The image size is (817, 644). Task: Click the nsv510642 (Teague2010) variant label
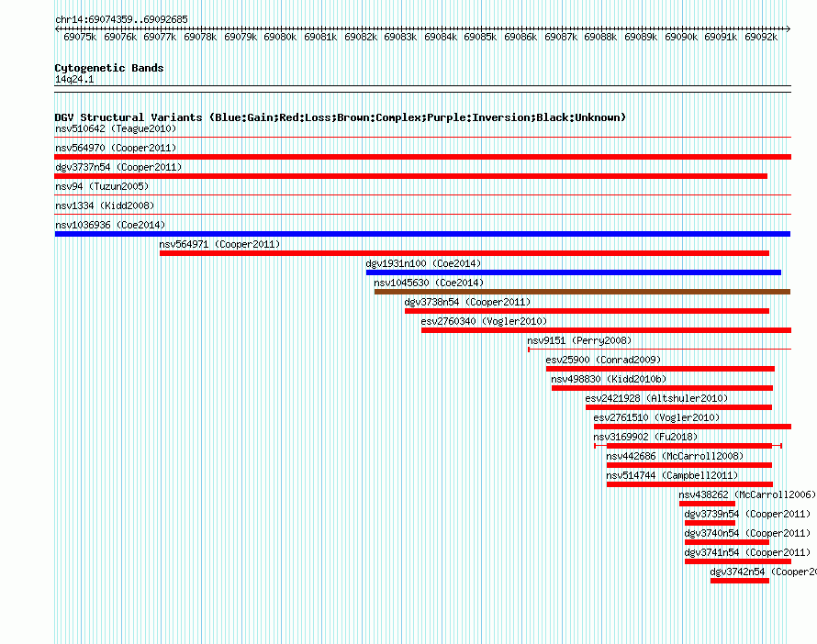coord(116,128)
